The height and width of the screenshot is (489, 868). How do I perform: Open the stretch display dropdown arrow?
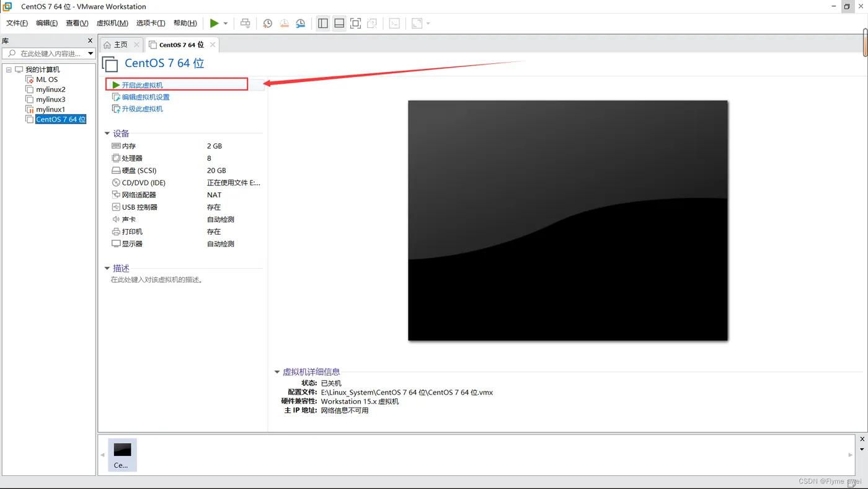(428, 24)
